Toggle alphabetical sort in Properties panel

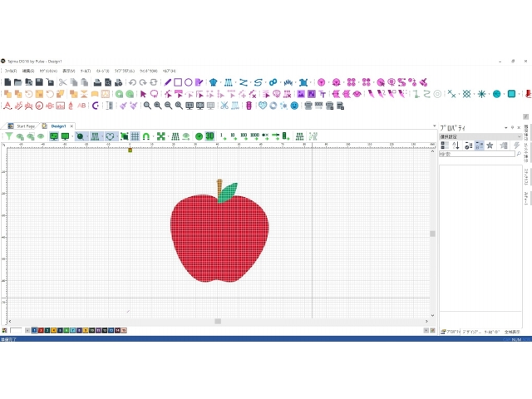coord(456,145)
